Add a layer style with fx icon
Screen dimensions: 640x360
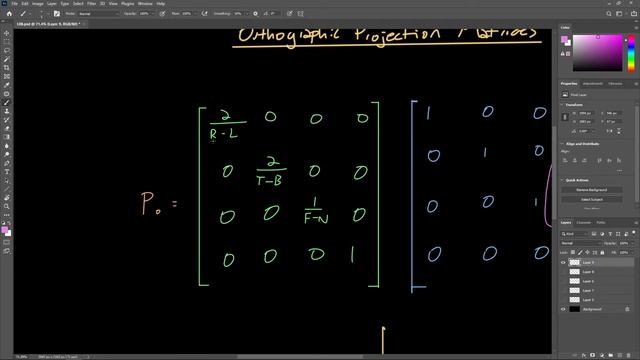(584, 356)
